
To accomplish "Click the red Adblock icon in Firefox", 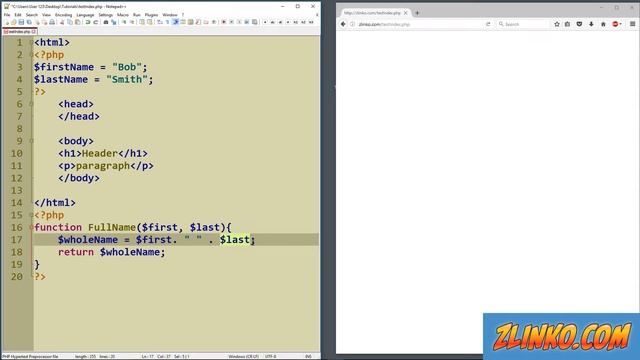I will [x=615, y=24].
